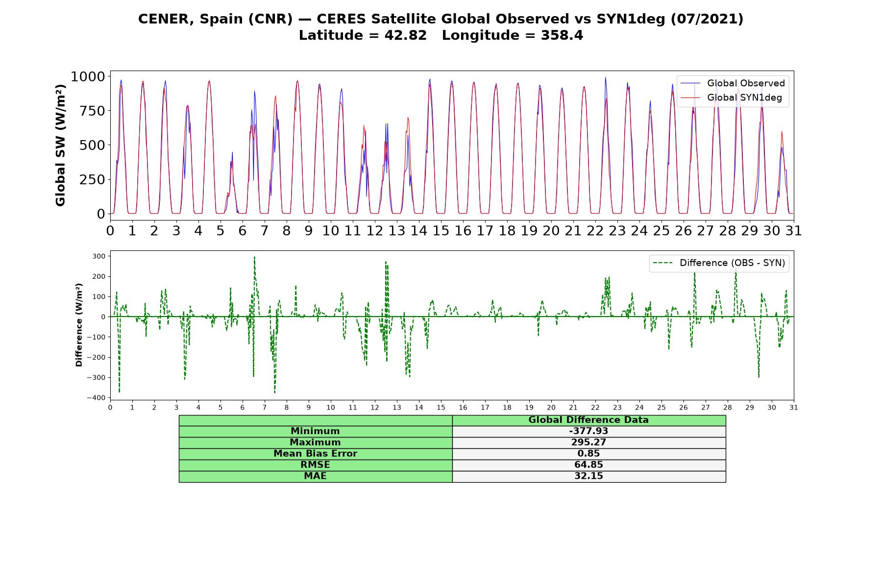This screenshot has height=588, width=882.
Task: Click the red Global SYN1deg legend line
Action: [x=691, y=98]
